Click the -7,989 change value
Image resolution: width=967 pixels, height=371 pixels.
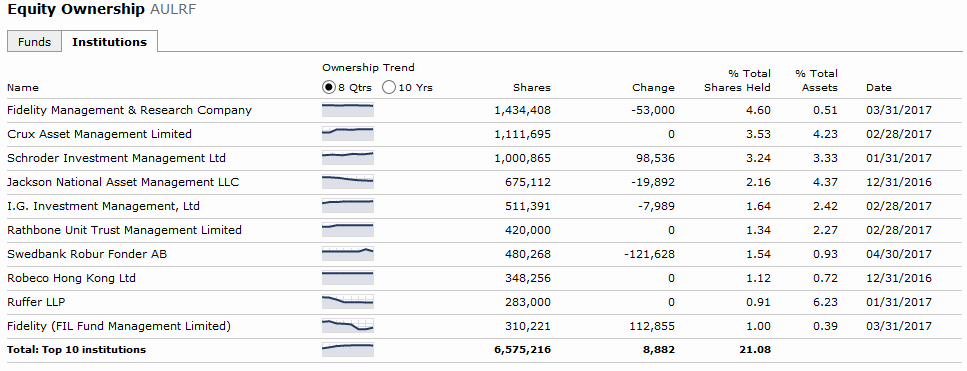pos(657,206)
